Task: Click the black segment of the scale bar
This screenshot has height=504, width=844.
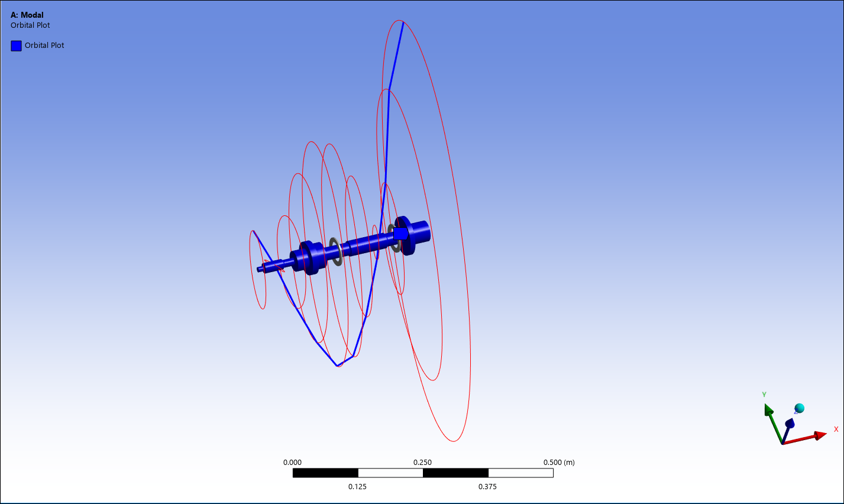Action: pyautogui.click(x=325, y=473)
